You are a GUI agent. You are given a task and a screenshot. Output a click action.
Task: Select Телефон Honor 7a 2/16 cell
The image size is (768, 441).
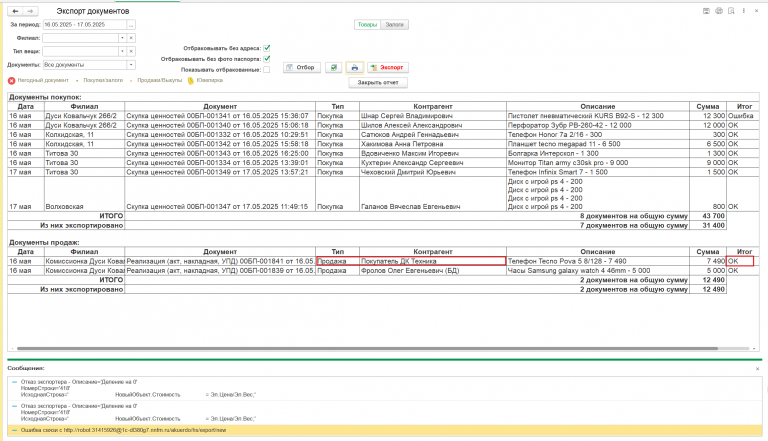[598, 135]
